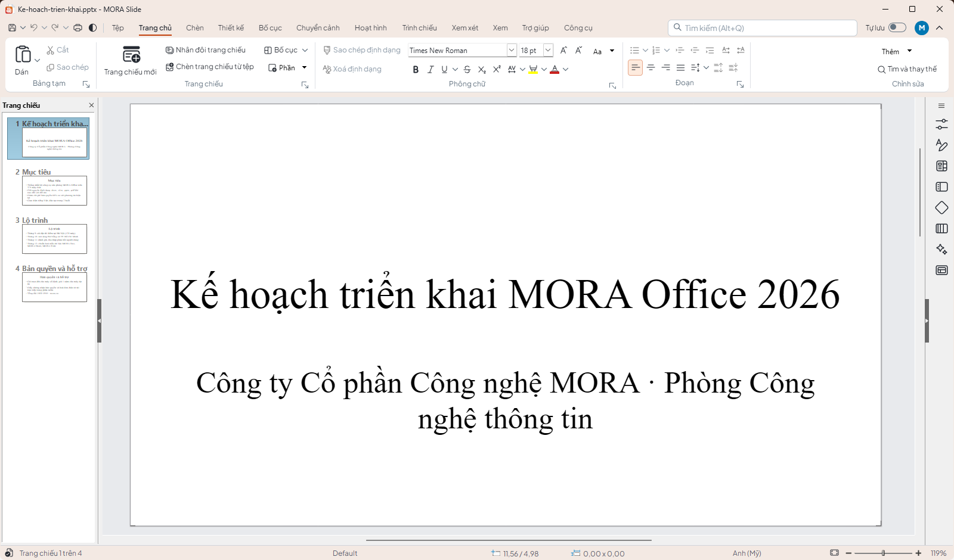Click the Print icon in quick access toolbar
The height and width of the screenshot is (560, 954).
click(78, 28)
